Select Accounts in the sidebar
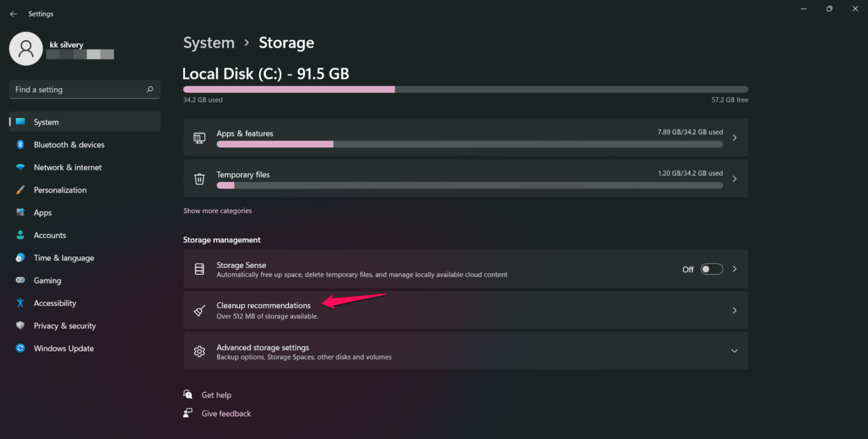868x439 pixels. 50,235
